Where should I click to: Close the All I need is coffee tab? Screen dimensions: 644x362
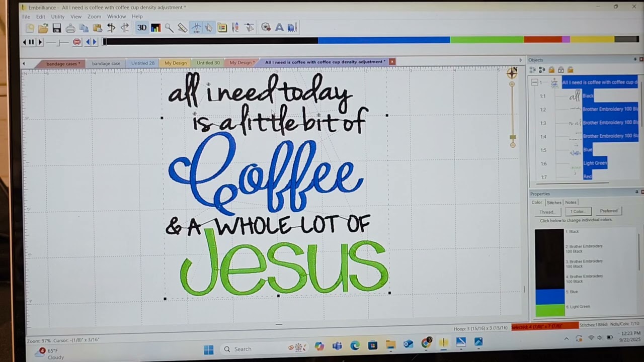click(392, 61)
